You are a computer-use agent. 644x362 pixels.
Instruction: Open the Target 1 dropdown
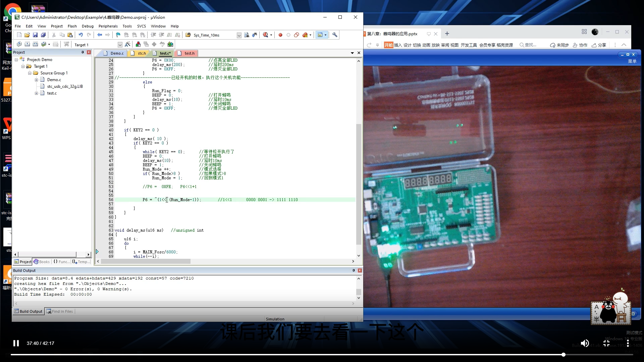[120, 45]
